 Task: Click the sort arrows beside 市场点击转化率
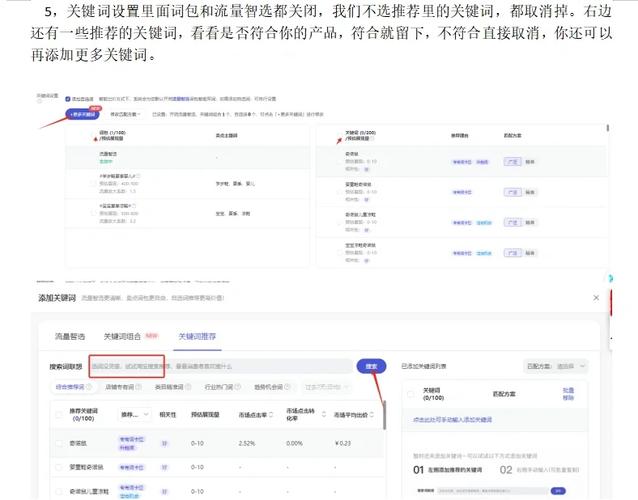[324, 415]
